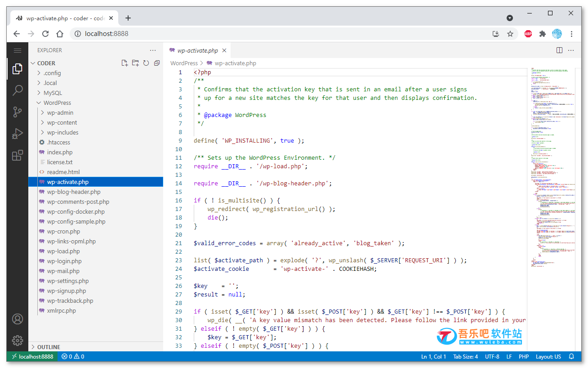Open the Search view in activity bar

[x=18, y=90]
